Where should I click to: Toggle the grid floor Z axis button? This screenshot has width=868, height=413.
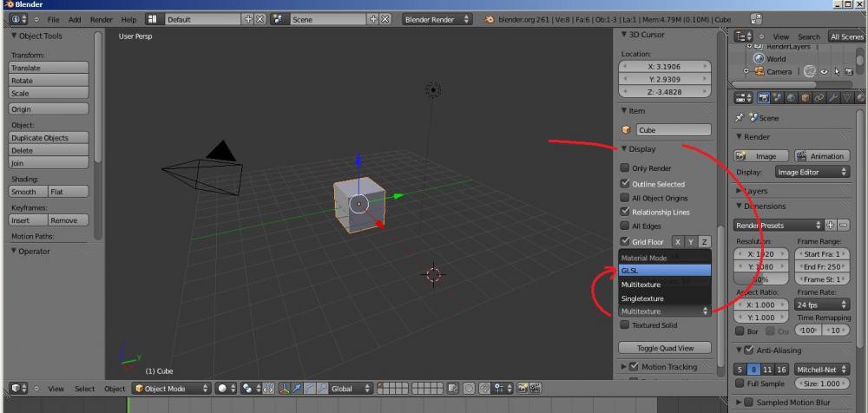[704, 242]
